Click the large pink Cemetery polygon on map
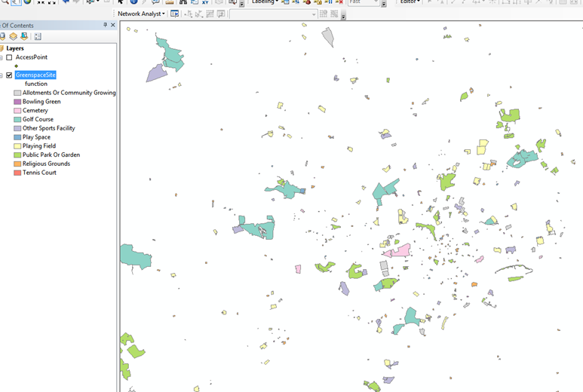Viewport: 583px width, 392px height. pyautogui.click(x=400, y=251)
